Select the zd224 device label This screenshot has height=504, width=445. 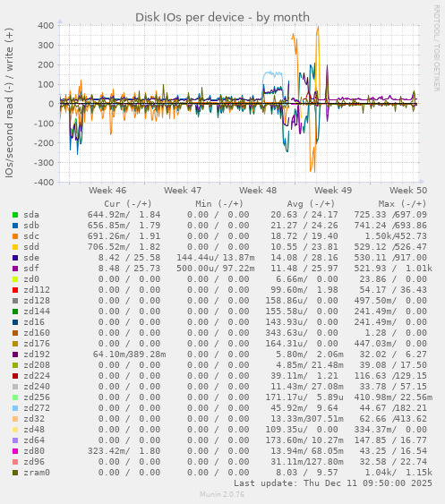37,376
